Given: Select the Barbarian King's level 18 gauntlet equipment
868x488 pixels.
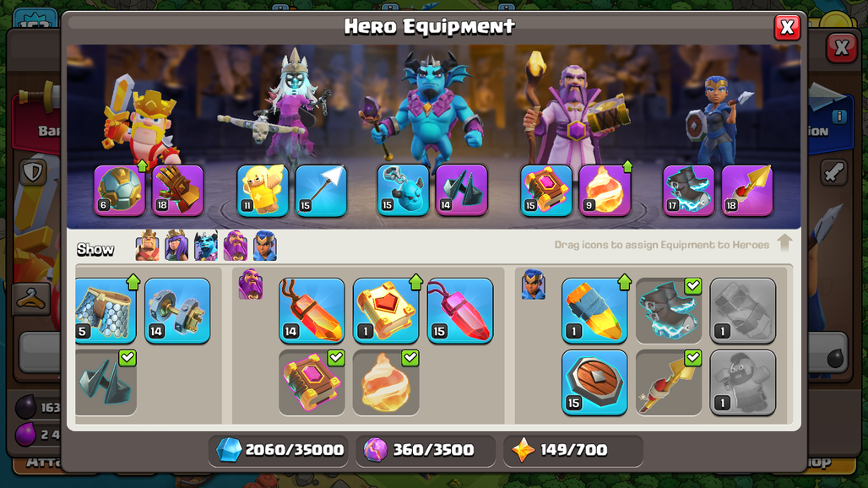Looking at the screenshot, I should point(177,190).
